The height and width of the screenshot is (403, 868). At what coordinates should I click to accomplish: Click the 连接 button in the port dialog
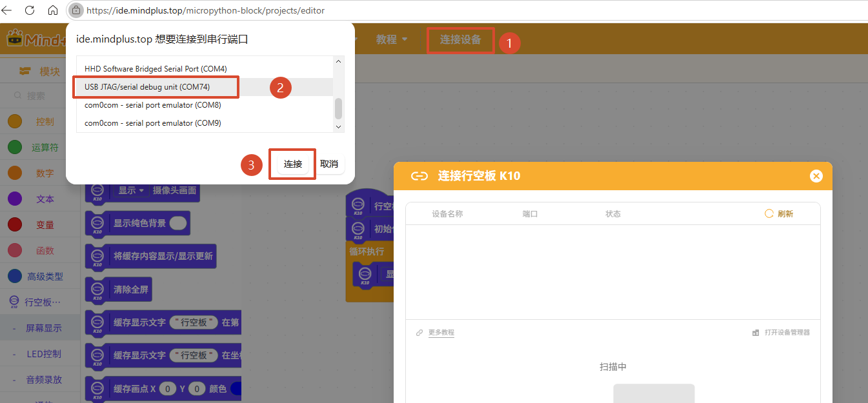coord(293,164)
